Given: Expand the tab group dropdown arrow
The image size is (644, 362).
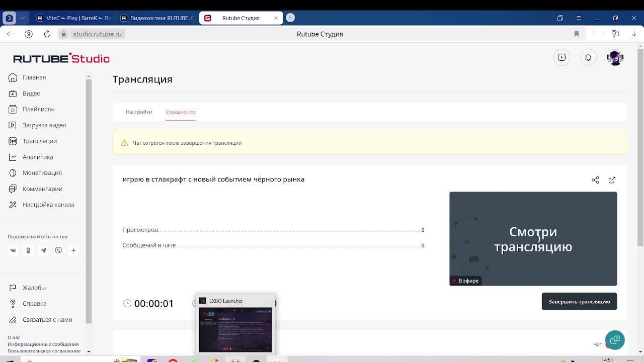Looking at the screenshot, I should [22, 18].
